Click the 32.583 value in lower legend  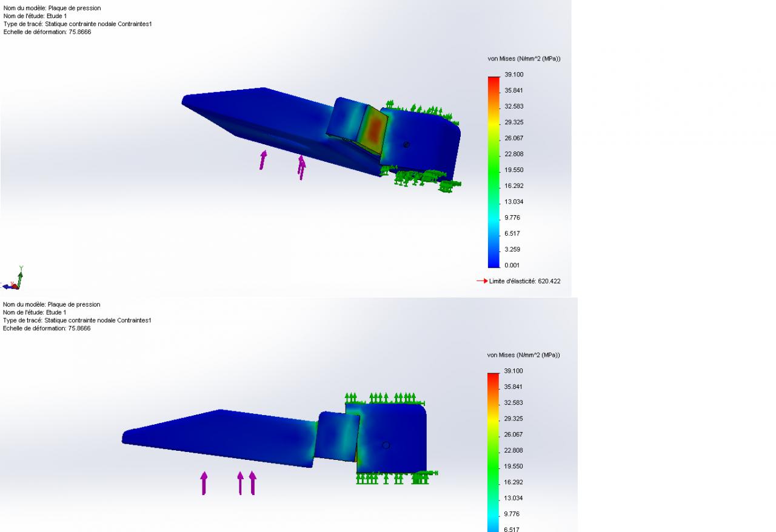pos(513,402)
